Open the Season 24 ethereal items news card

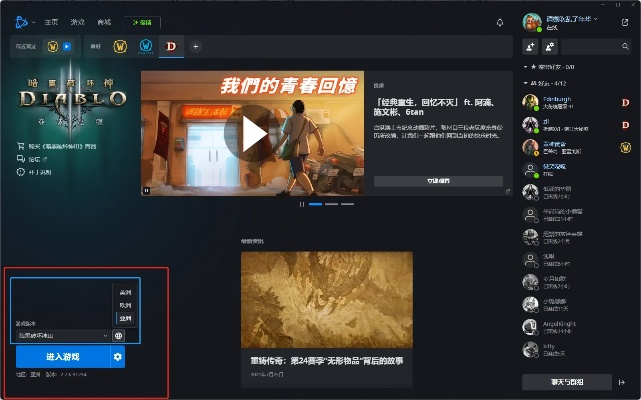[x=327, y=319]
